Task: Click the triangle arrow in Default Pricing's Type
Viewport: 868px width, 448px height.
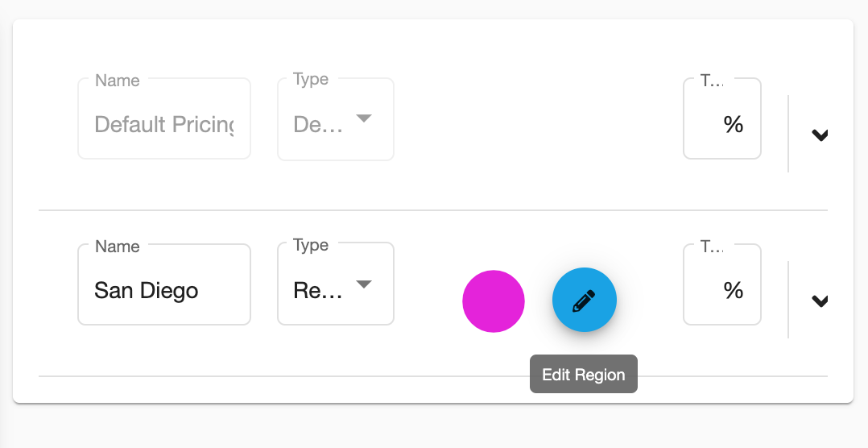Action: point(364,118)
